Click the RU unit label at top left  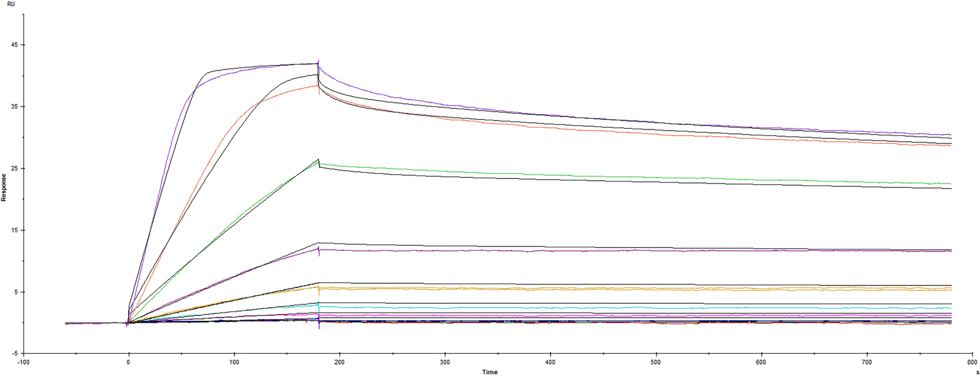[11, 4]
